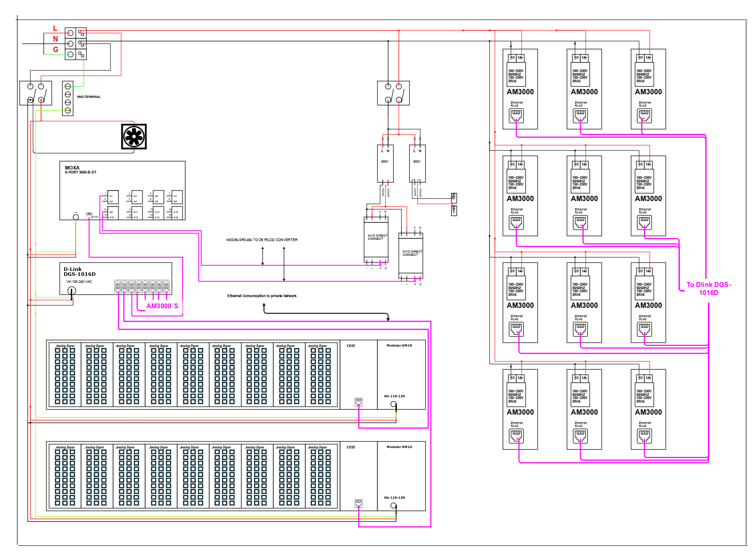The width and height of the screenshot is (756, 553).
Task: Click the MOXA ETH1 Ethernet port
Action: pos(89,215)
